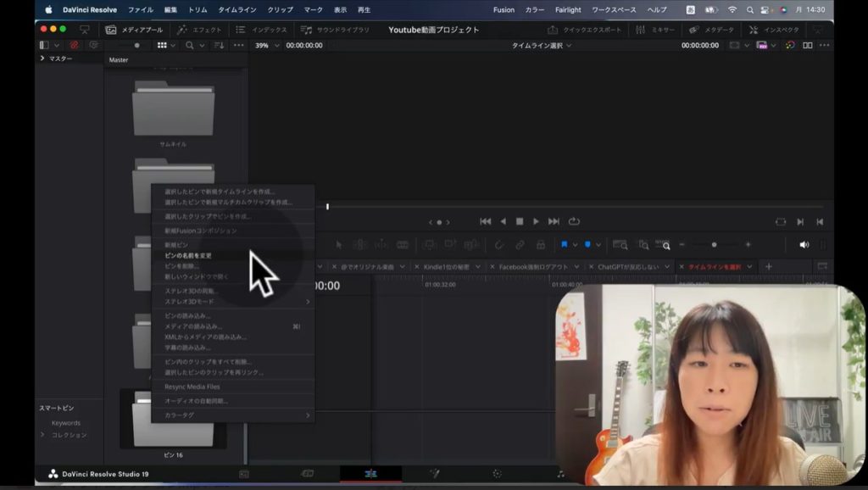The image size is (868, 490).
Task: Select the サムネイル folder bin
Action: (173, 110)
